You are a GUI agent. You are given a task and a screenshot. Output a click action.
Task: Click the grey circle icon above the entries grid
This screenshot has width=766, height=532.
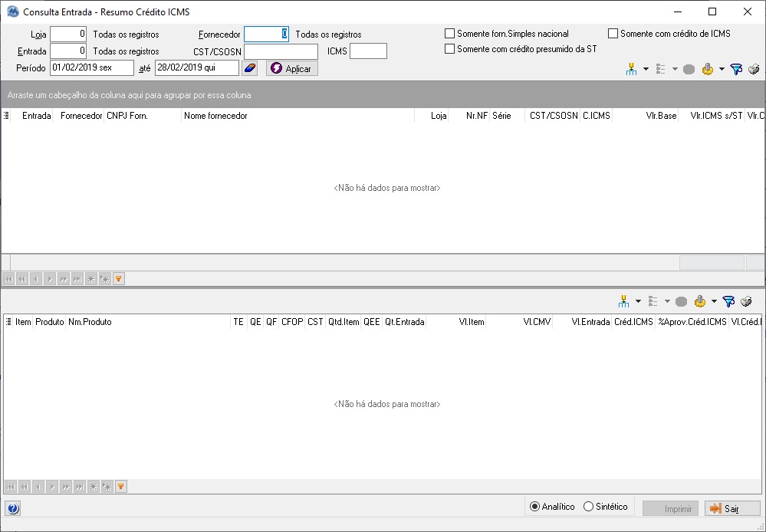tap(689, 69)
